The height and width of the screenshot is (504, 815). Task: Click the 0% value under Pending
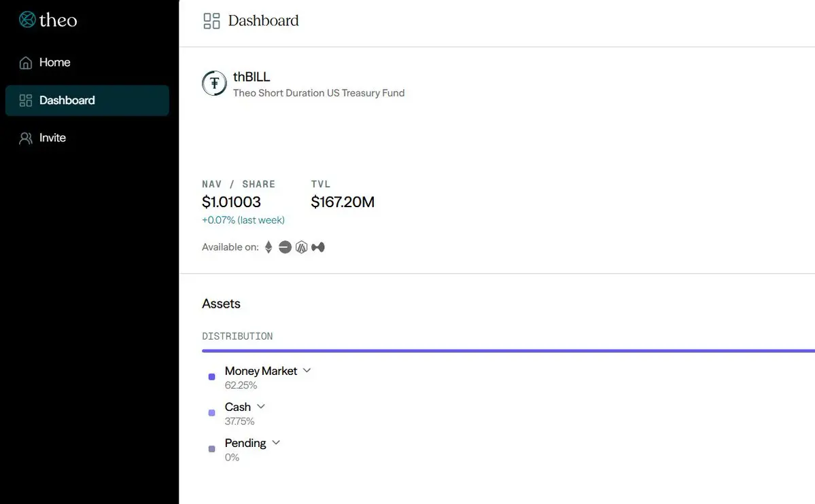232,458
